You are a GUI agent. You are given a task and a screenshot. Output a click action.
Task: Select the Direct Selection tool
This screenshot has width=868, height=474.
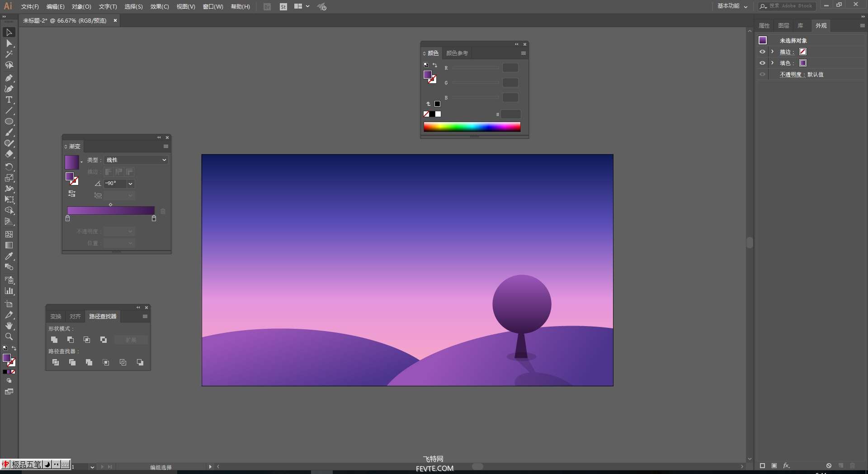(x=9, y=43)
